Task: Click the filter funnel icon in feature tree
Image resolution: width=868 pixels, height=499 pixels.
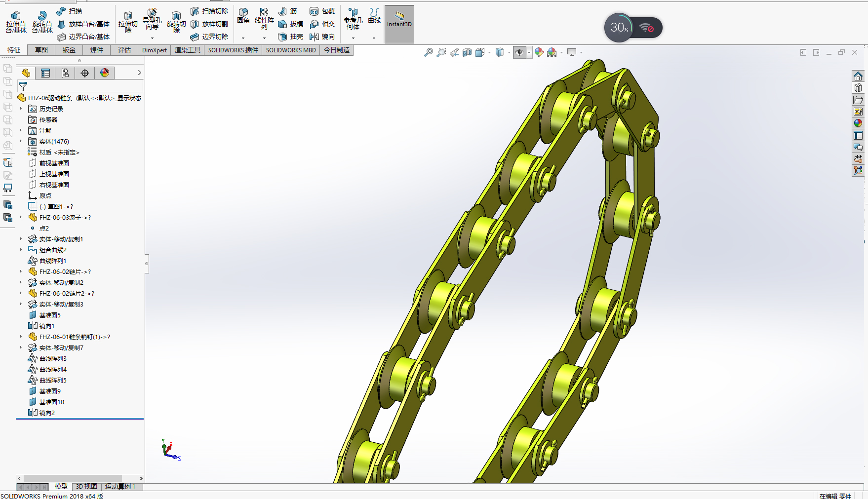Action: pos(23,86)
